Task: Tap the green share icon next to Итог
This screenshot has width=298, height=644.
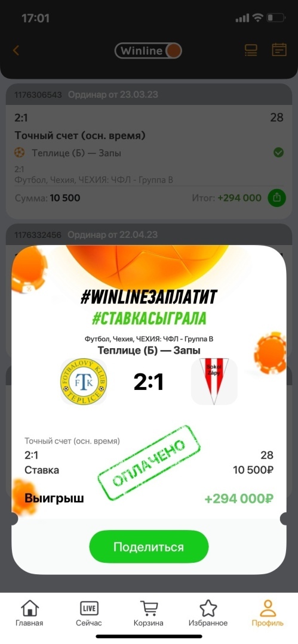Action: pos(277,198)
